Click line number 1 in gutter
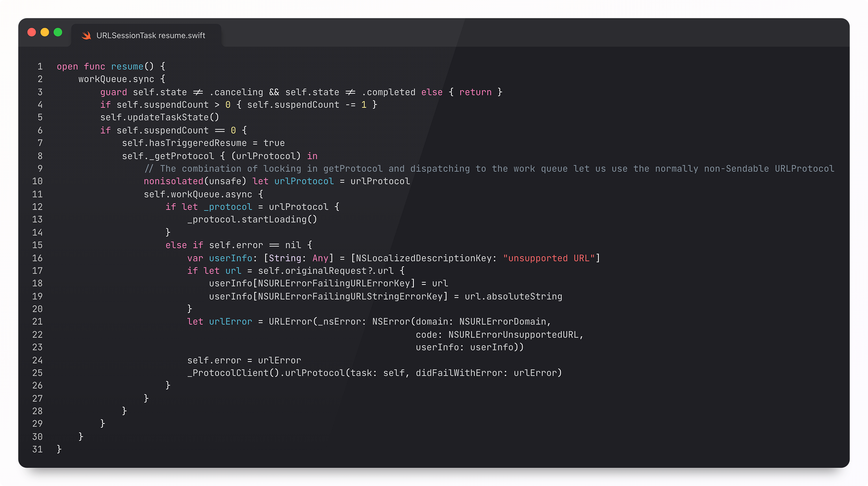This screenshot has height=486, width=868. pos(40,67)
